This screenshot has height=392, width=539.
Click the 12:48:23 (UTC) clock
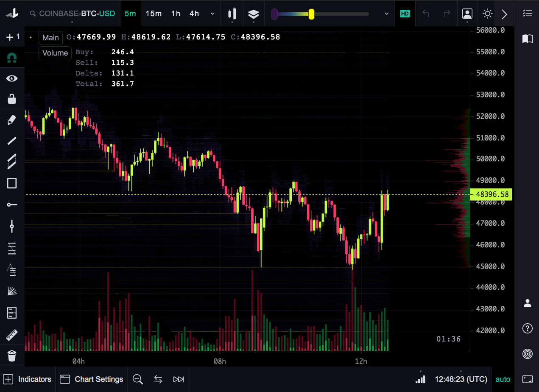(461, 379)
